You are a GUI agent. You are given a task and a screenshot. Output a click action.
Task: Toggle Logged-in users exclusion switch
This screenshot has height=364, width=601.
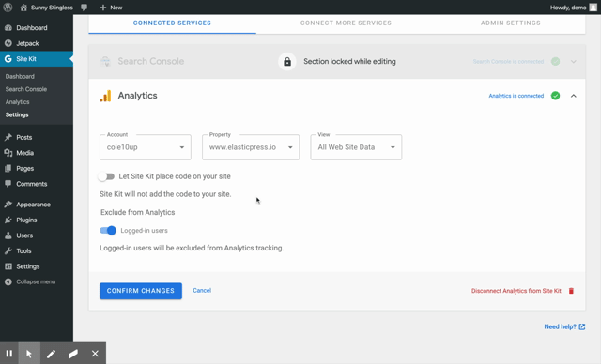[x=108, y=231]
